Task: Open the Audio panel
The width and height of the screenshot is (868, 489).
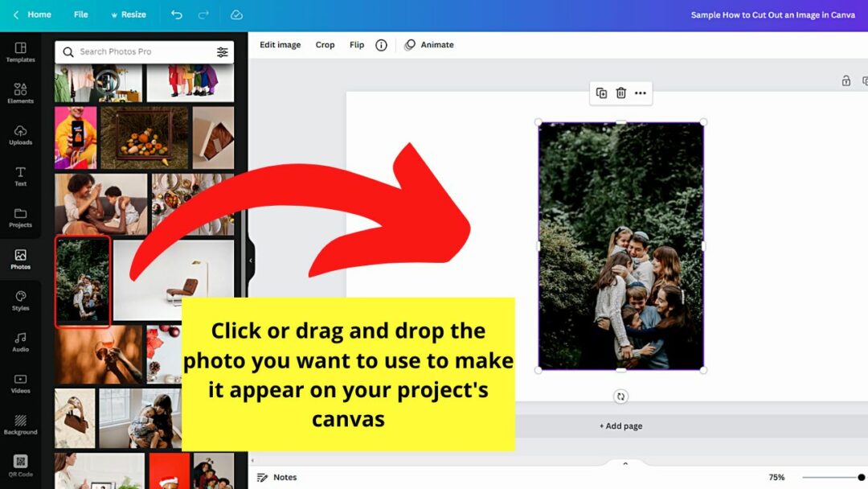Action: click(x=20, y=341)
